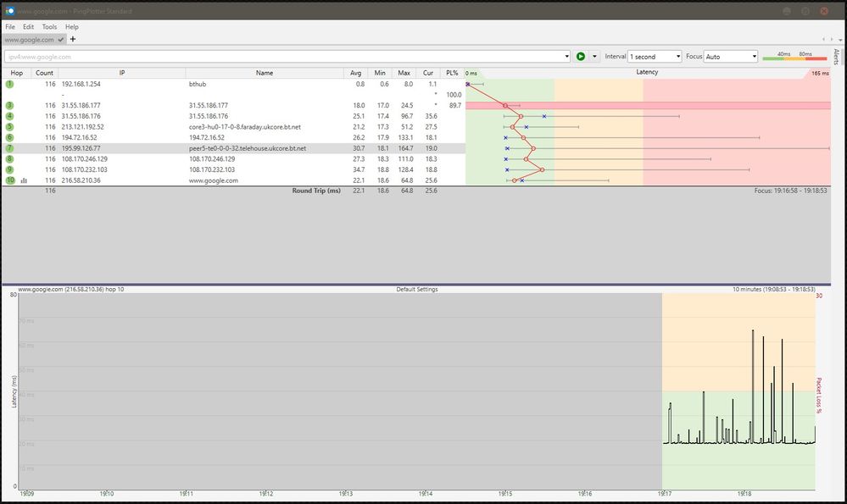Click the hop 7 green circle icon
This screenshot has height=504, width=847.
click(10, 148)
